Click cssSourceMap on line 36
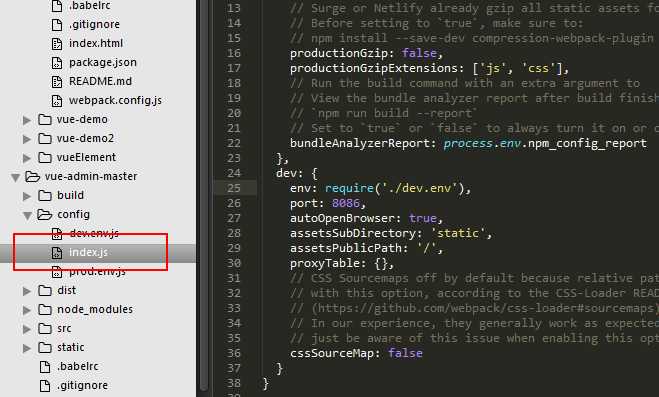The height and width of the screenshot is (397, 659). click(332, 353)
